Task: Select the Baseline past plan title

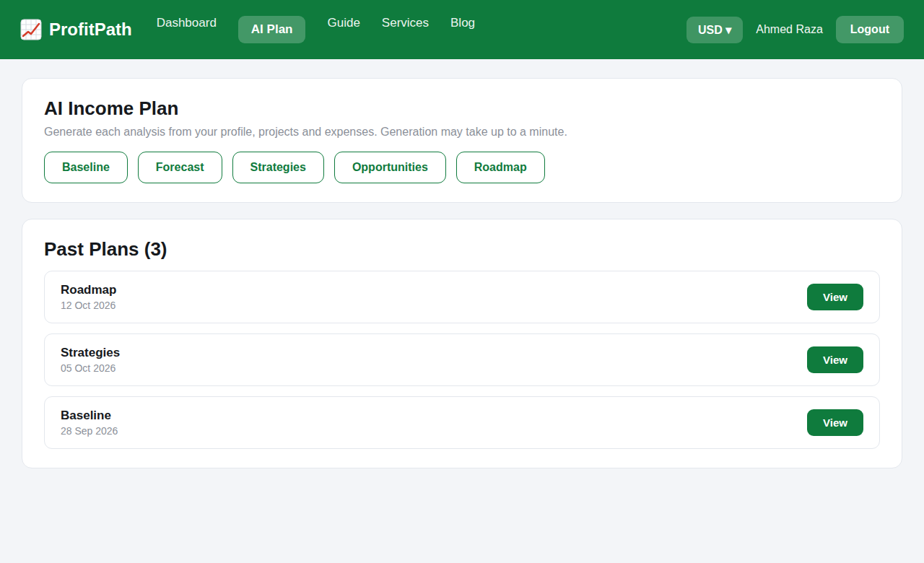Action: pyautogui.click(x=86, y=415)
